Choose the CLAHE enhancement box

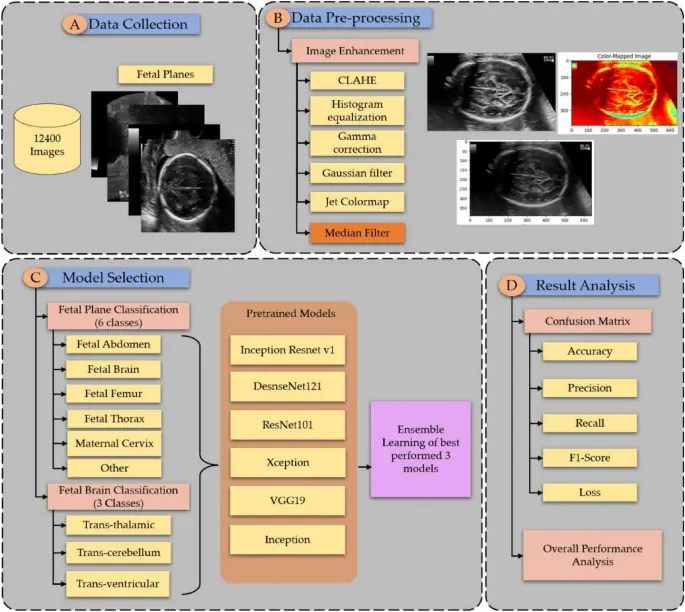coord(356,80)
